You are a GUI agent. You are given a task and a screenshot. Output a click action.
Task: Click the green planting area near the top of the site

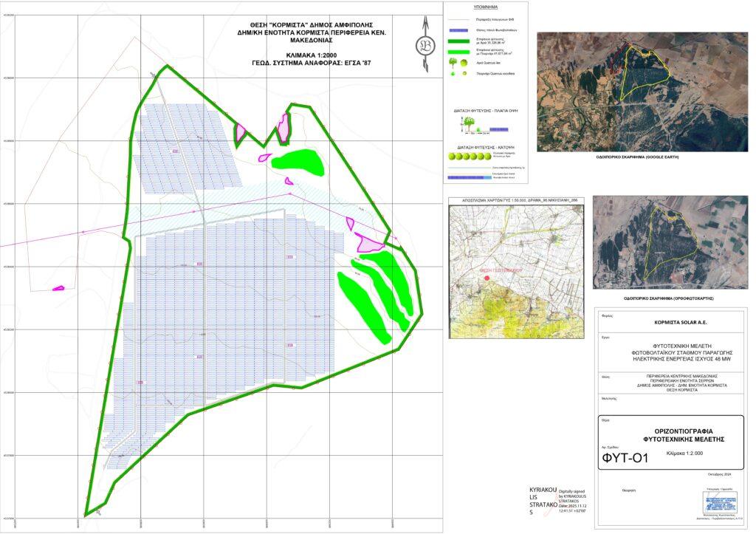298,161
